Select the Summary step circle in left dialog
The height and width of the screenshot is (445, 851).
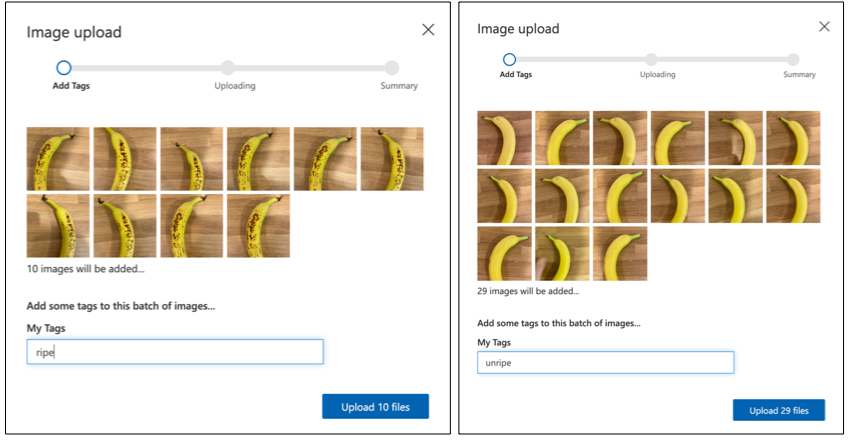pyautogui.click(x=392, y=68)
